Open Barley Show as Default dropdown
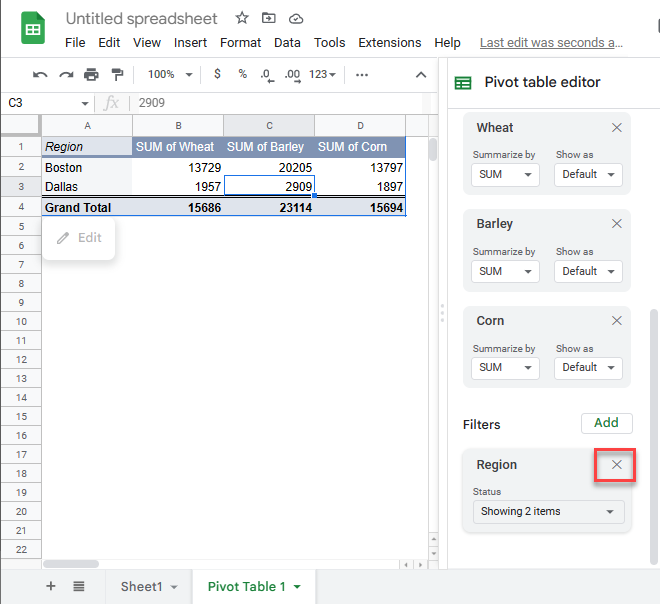The image size is (660, 604). pyautogui.click(x=588, y=271)
